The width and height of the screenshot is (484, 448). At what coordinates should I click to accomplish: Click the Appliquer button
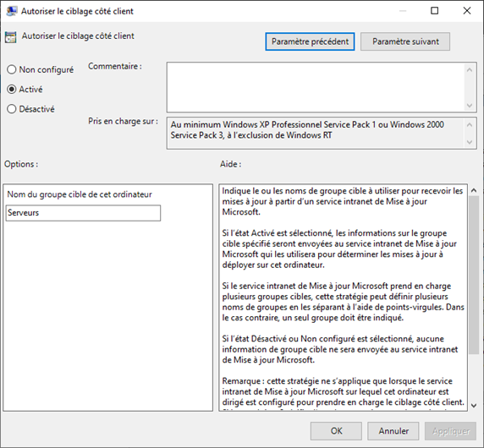pyautogui.click(x=451, y=431)
